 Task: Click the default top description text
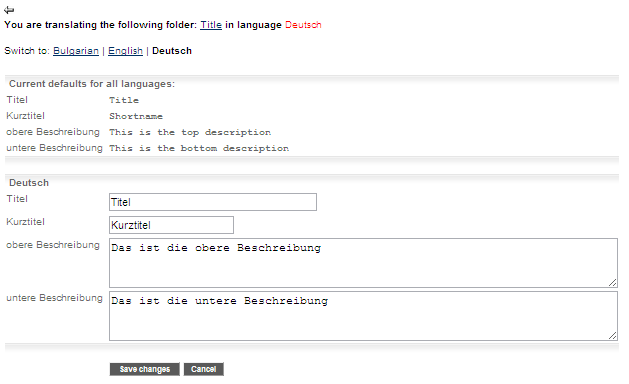click(190, 132)
